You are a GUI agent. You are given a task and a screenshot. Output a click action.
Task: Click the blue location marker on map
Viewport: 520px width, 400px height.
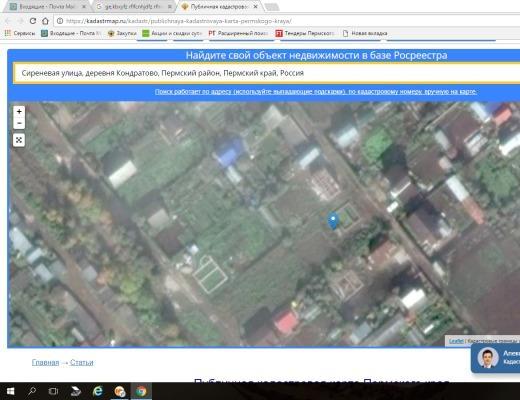(333, 220)
